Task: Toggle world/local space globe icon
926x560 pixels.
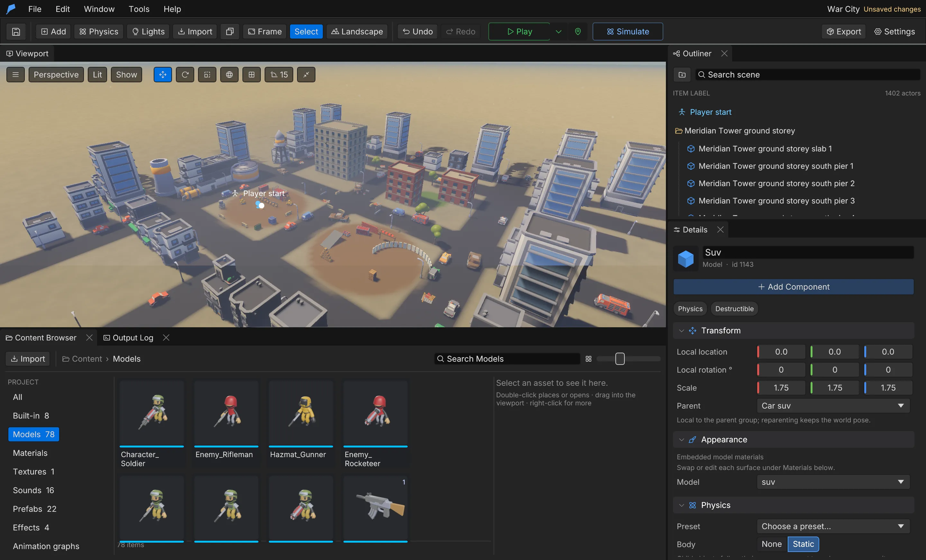Action: (x=229, y=74)
